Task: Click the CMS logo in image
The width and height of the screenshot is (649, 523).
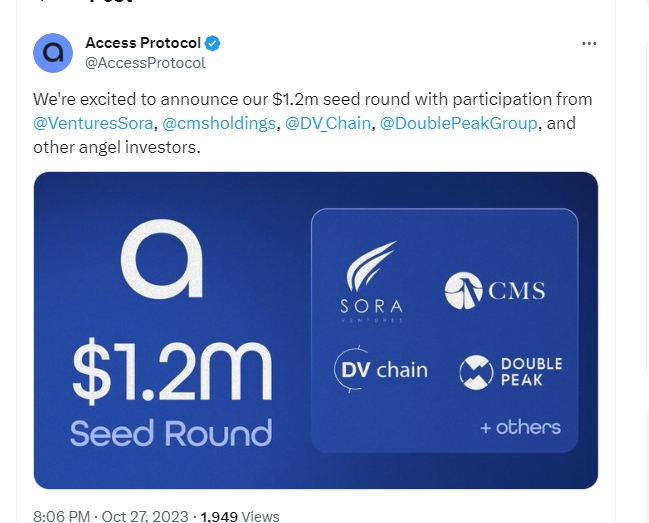Action: tap(495, 291)
